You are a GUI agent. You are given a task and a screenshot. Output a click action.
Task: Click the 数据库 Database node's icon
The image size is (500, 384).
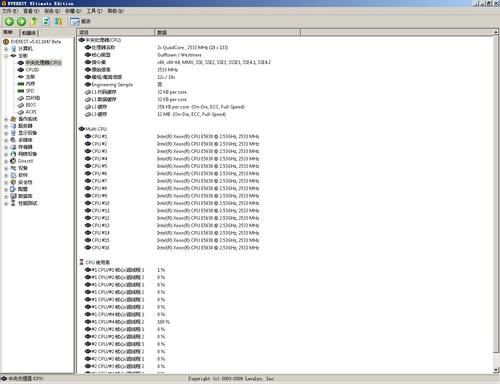point(13,196)
